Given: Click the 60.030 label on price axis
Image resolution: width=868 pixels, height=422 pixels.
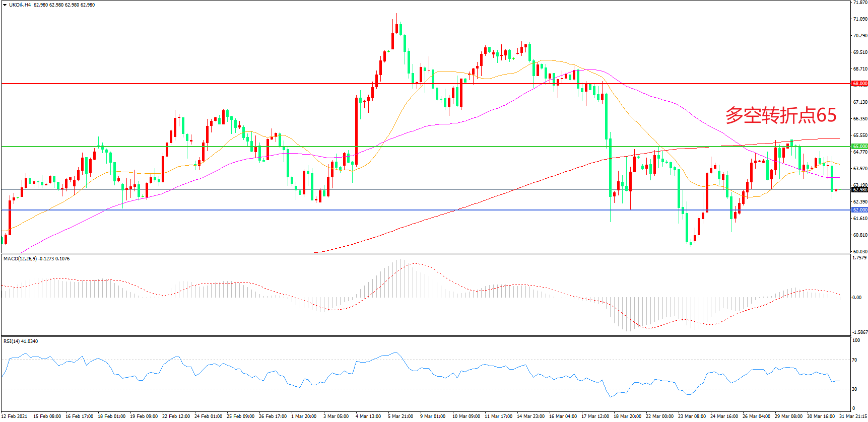Looking at the screenshot, I should (859, 252).
